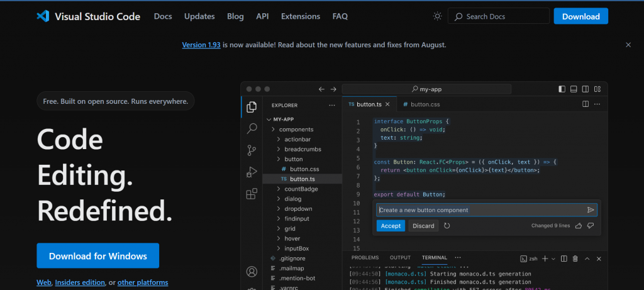Close the button.ts tab
Screen dimensions: 644x290
(387, 104)
